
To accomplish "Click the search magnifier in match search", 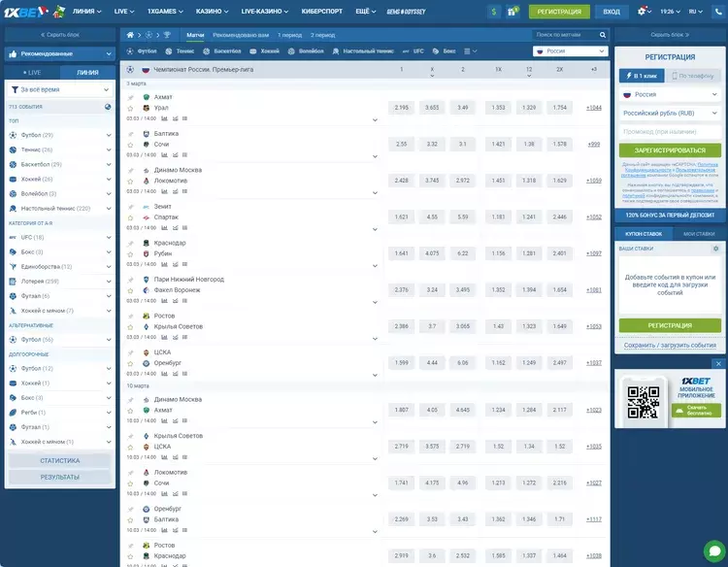I will [x=603, y=35].
